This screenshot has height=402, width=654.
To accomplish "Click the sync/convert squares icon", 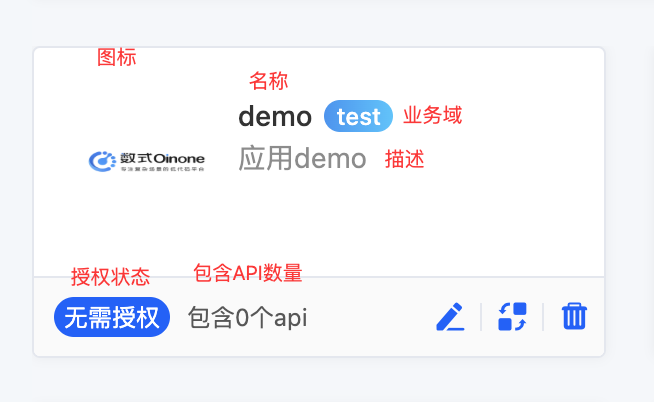I will [x=512, y=317].
